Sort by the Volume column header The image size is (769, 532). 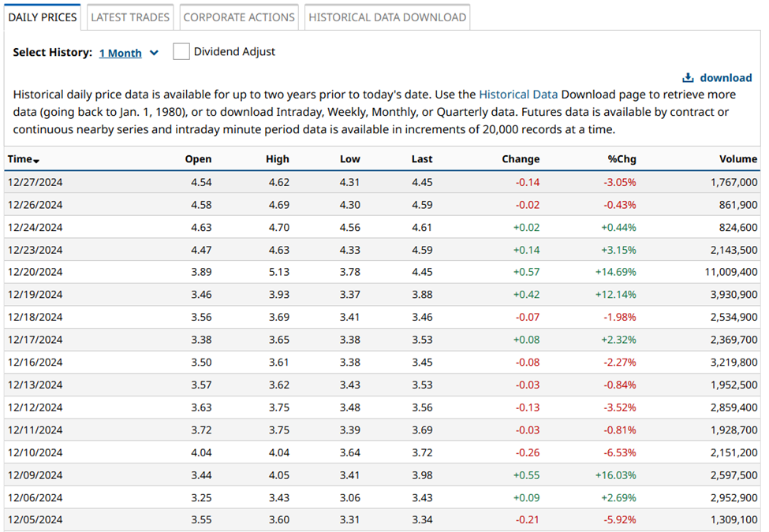click(x=737, y=158)
